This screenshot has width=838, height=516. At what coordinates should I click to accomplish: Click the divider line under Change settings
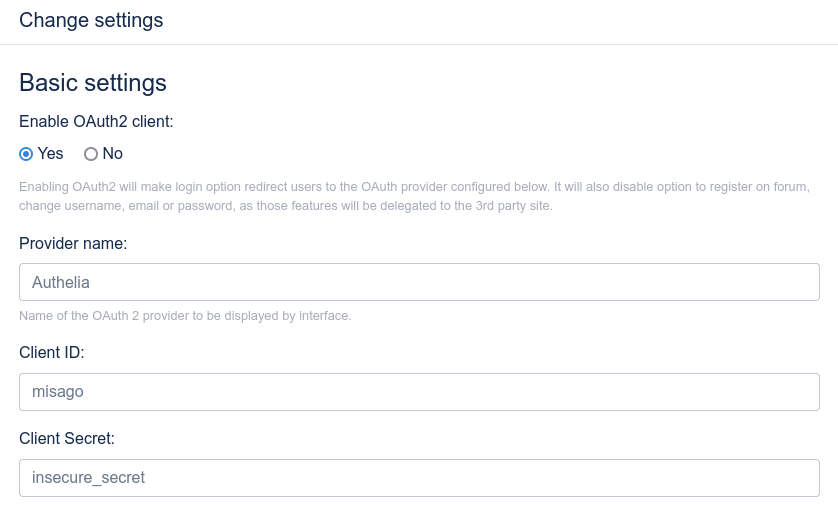tap(419, 44)
